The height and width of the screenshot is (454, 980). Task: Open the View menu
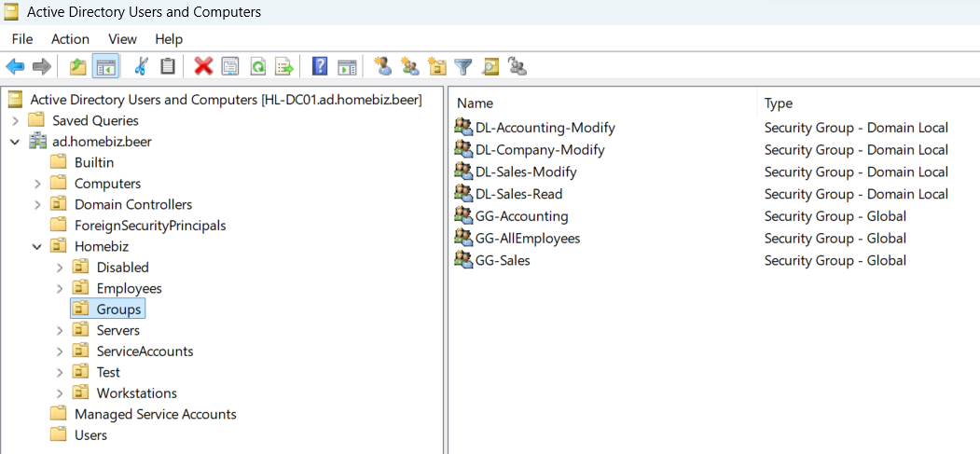[122, 39]
